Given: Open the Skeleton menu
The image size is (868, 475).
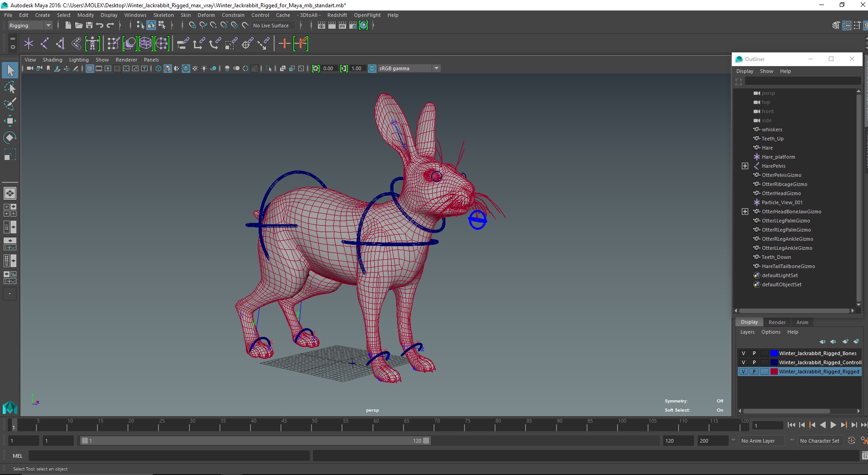Looking at the screenshot, I should pyautogui.click(x=163, y=15).
